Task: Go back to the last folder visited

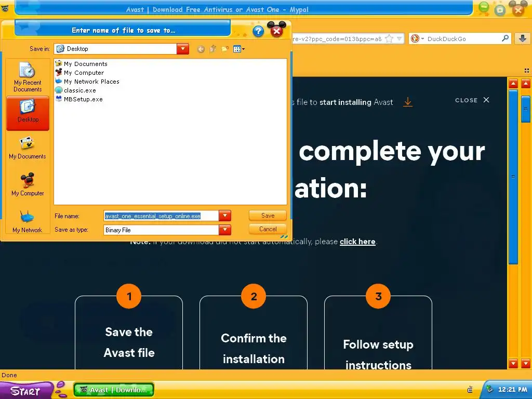Action: coord(201,49)
